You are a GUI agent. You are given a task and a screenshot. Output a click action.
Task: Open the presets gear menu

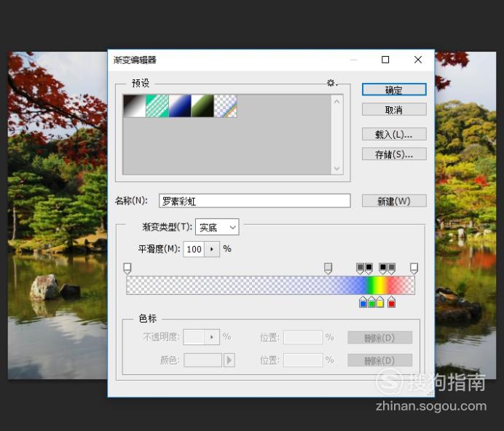332,83
